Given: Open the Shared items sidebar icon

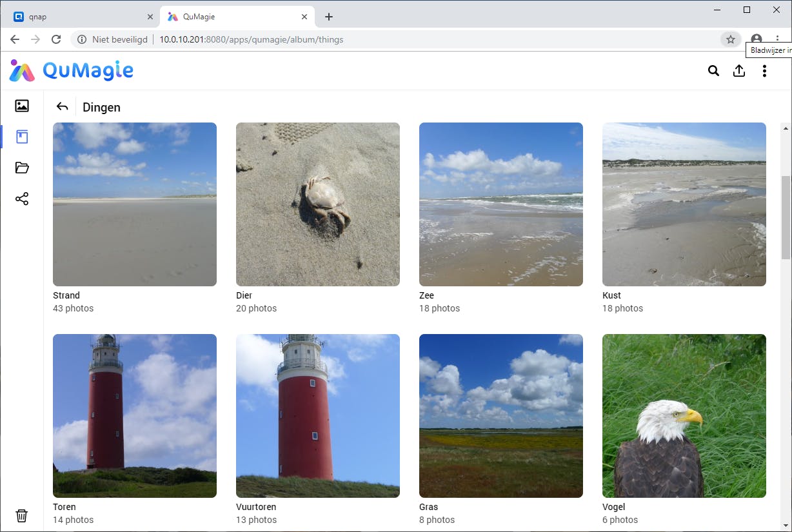Looking at the screenshot, I should click(22, 199).
